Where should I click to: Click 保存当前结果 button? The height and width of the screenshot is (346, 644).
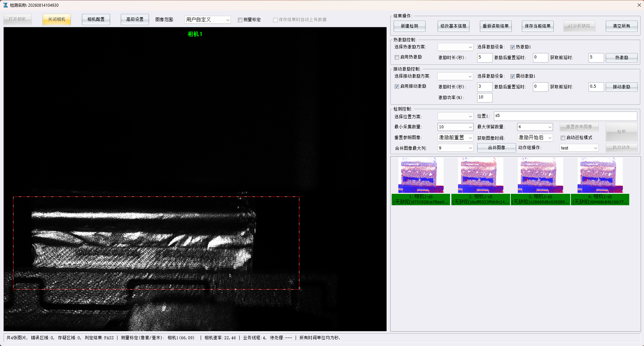[538, 26]
